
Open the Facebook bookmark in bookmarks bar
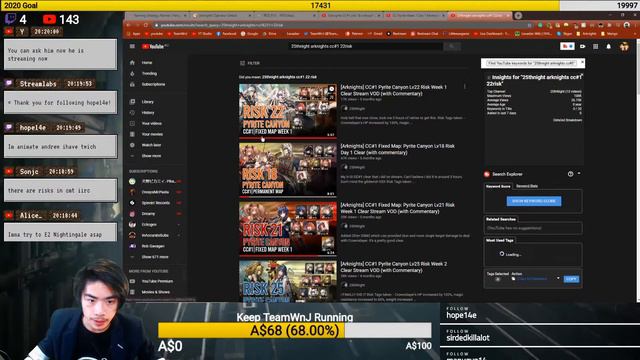click(227, 34)
